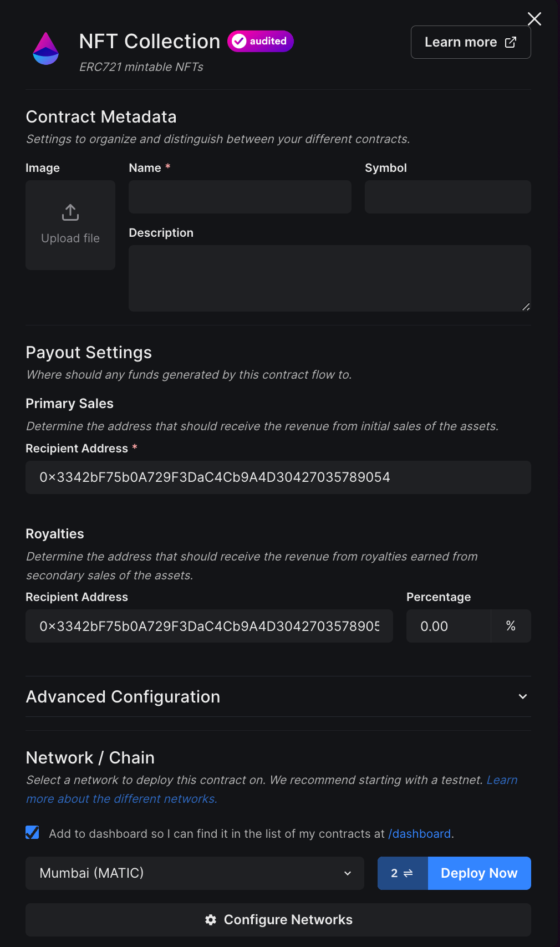Select the audited verification badge

pos(260,41)
